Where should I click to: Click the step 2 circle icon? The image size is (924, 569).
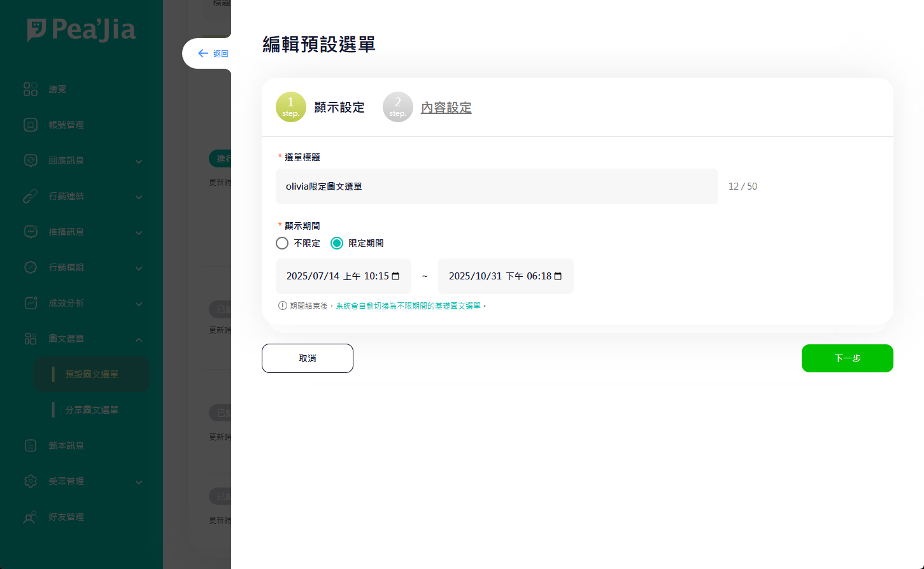coord(398,107)
